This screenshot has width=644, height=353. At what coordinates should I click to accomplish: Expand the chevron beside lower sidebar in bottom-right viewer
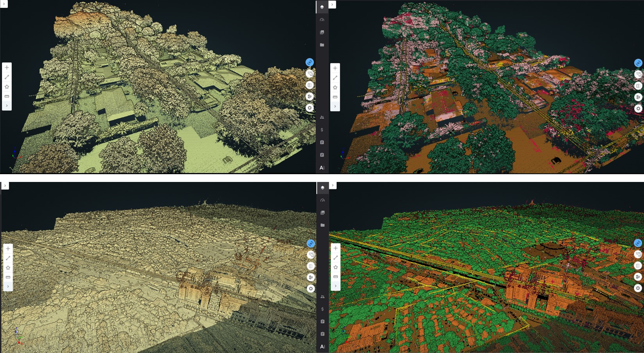[333, 185]
